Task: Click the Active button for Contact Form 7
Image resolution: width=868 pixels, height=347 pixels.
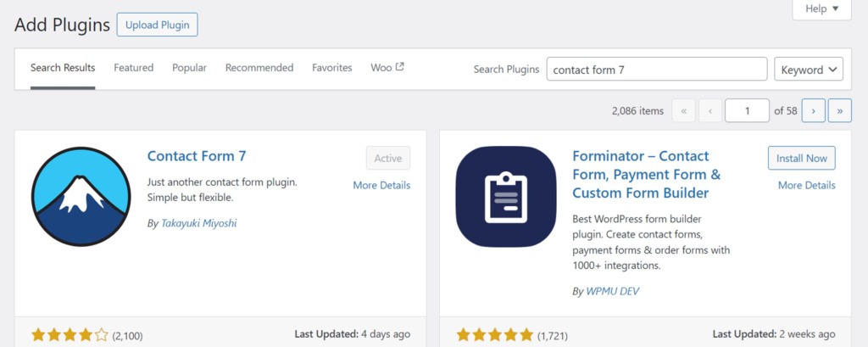Action: [x=388, y=158]
